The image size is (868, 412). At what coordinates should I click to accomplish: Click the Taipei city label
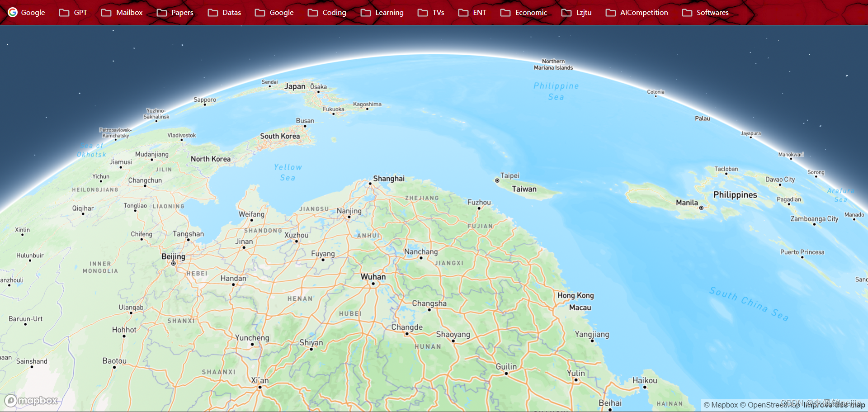pos(509,175)
